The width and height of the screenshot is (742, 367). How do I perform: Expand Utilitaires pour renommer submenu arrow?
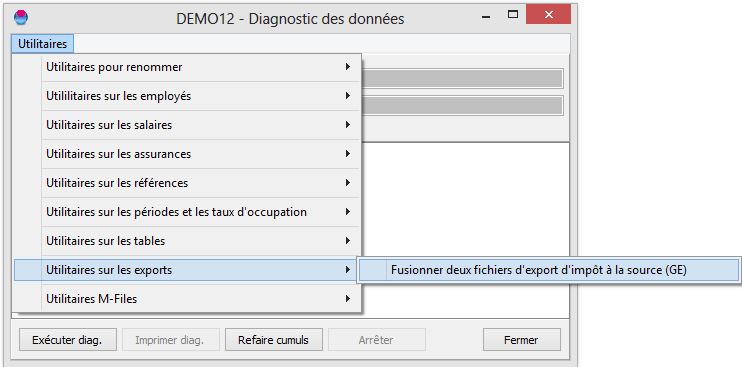click(x=348, y=67)
